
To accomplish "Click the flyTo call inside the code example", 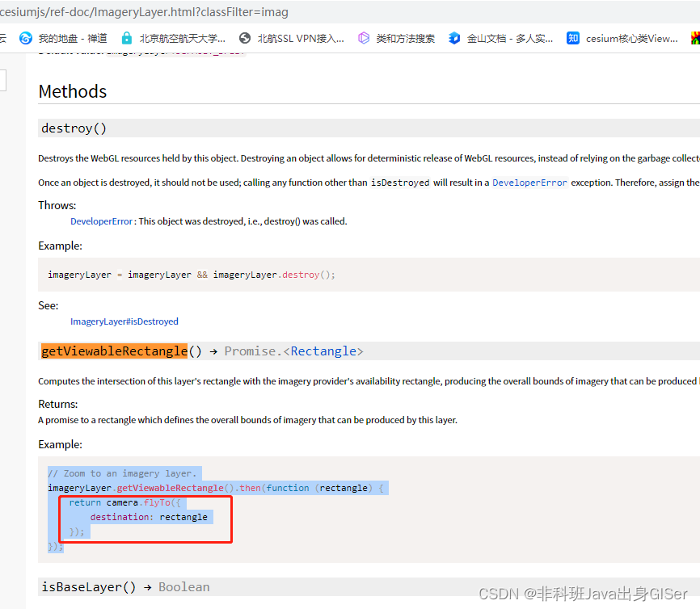I will 156,502.
